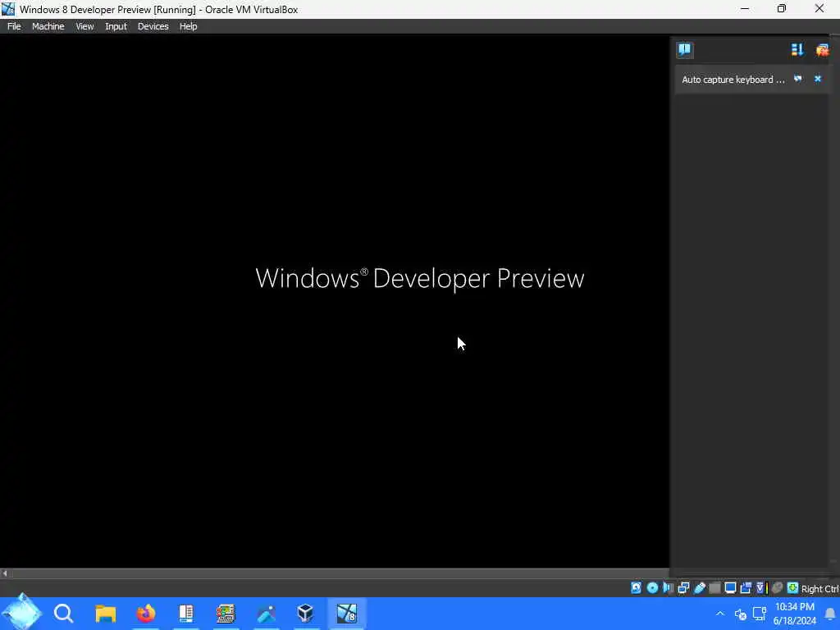Click the optical disk indicator
This screenshot has height=630, width=840.
652,587
